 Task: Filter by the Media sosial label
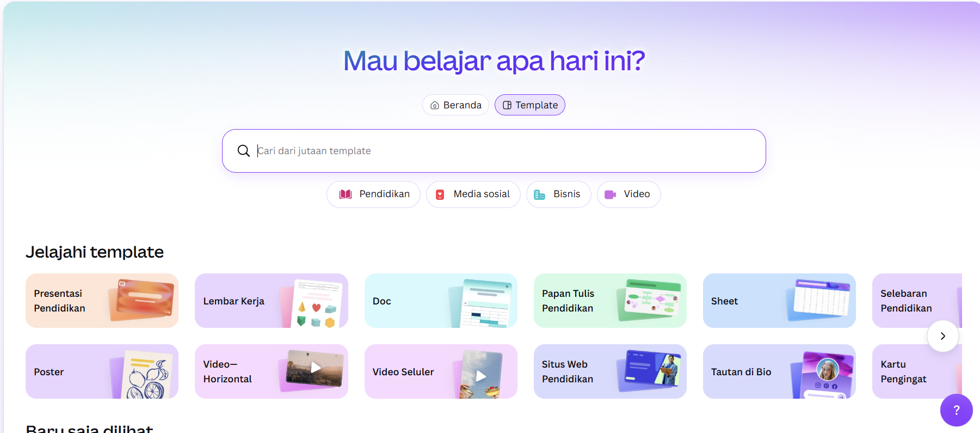point(482,194)
